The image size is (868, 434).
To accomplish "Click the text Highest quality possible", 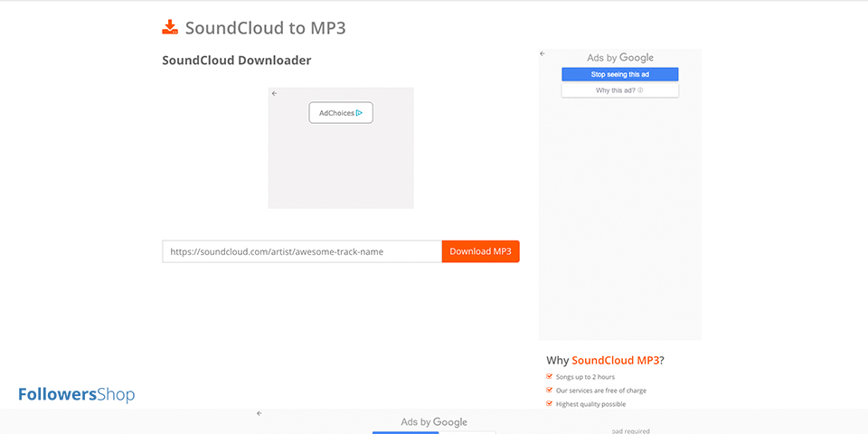I will (x=590, y=404).
